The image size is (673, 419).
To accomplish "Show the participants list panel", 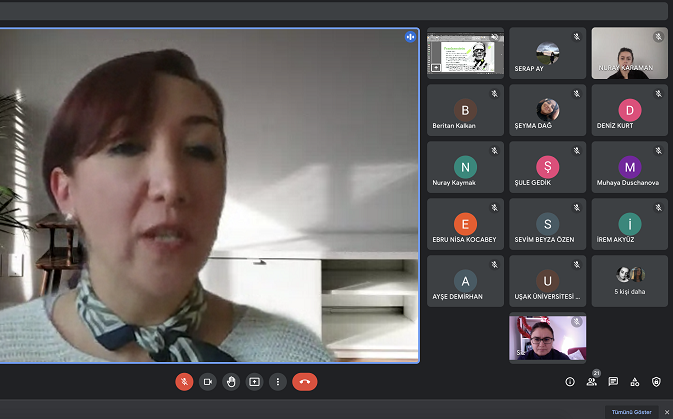I will click(x=592, y=381).
